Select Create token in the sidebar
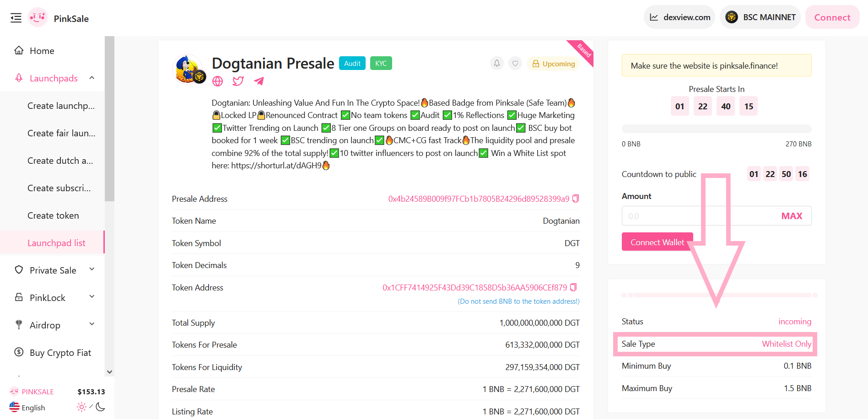868x419 pixels. (x=53, y=215)
